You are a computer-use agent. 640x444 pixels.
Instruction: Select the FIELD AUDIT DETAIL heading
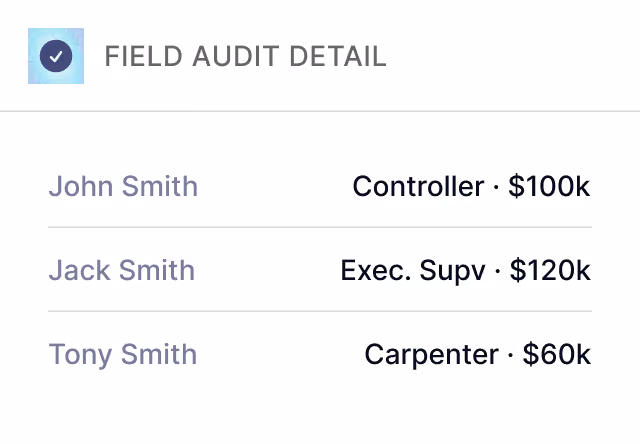pos(245,56)
